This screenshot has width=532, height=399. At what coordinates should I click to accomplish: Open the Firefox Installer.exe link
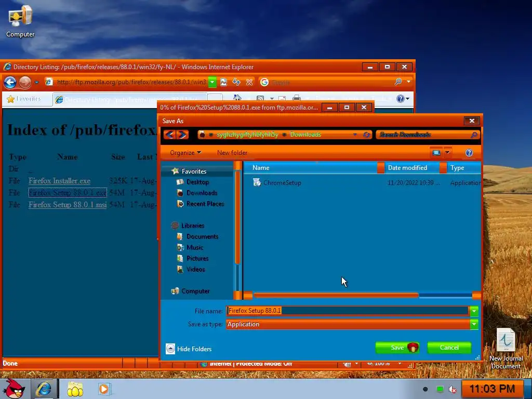click(x=59, y=181)
